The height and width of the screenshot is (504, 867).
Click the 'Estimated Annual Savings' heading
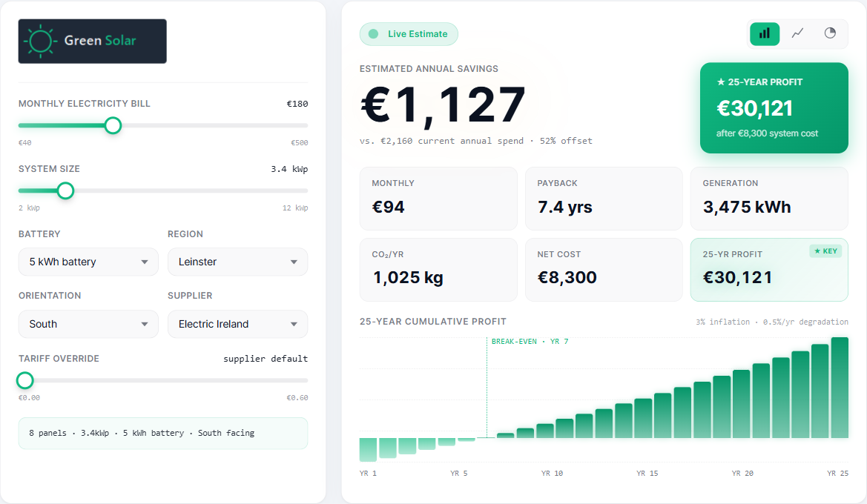pos(429,68)
